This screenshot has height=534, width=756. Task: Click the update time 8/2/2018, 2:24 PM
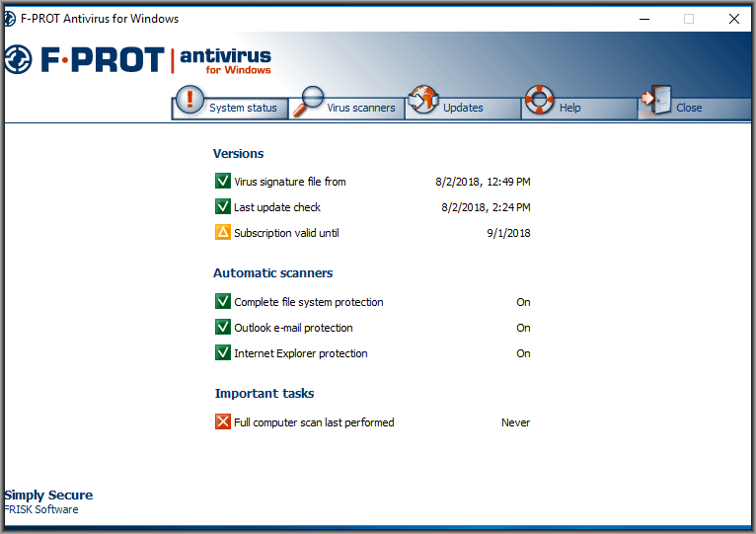pos(486,207)
